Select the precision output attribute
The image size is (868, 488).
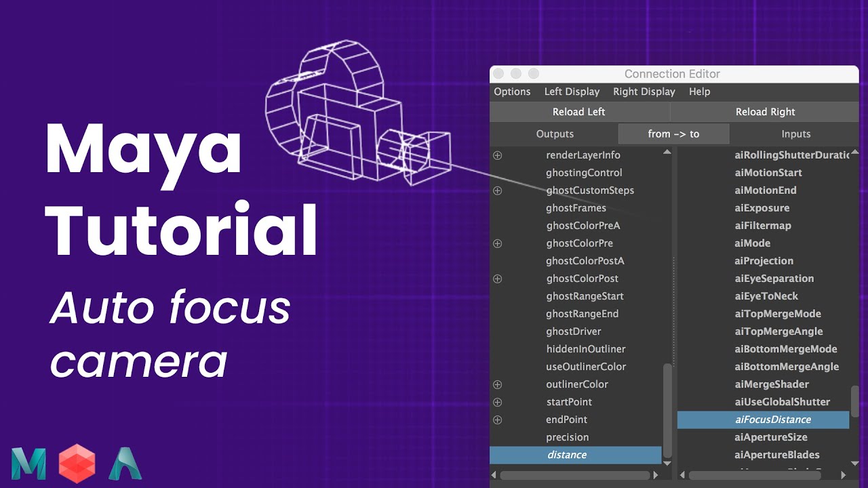point(567,437)
